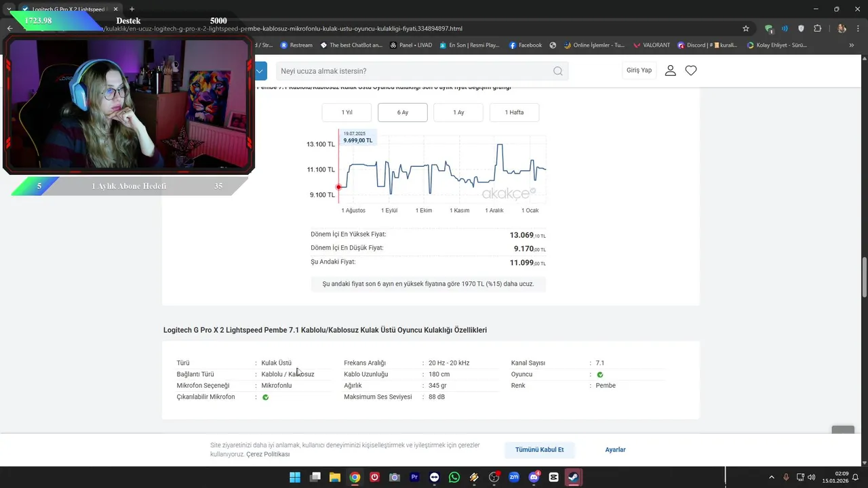
Task: Open the user account icon
Action: (x=671, y=70)
